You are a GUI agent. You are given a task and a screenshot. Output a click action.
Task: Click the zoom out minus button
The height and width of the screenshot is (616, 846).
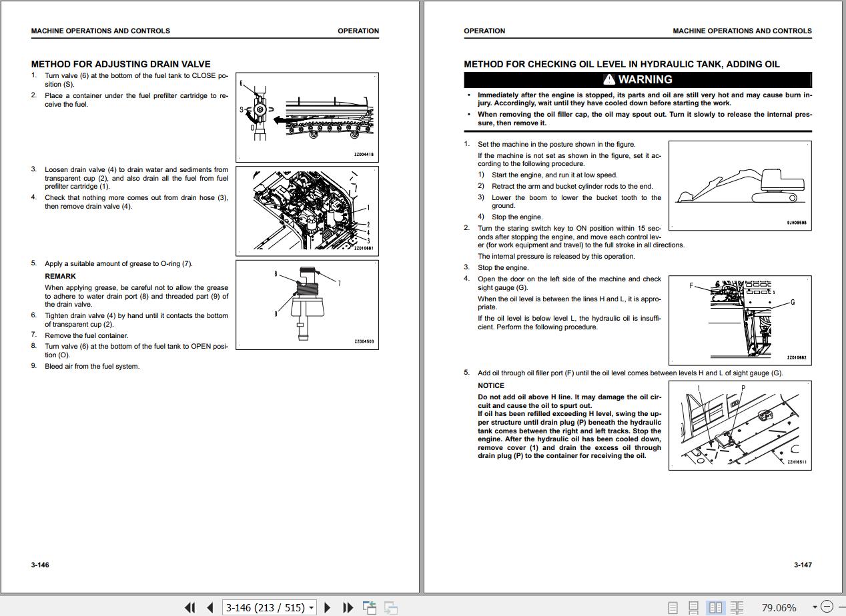coord(827,607)
